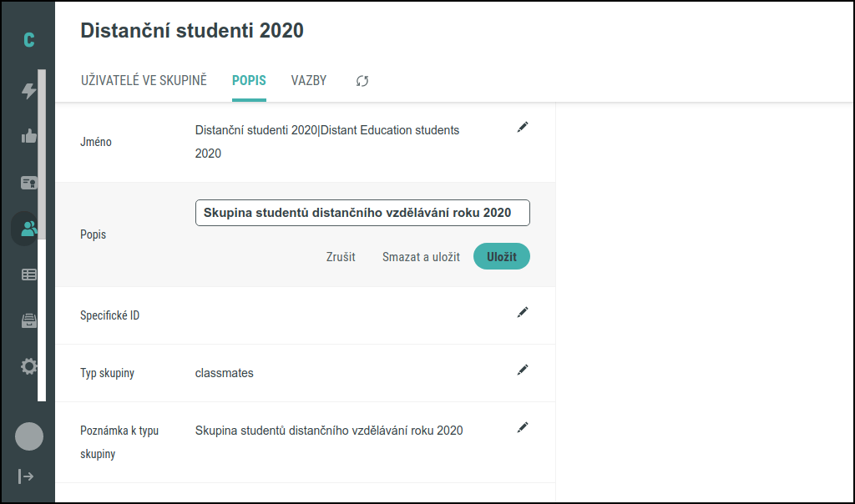The width and height of the screenshot is (855, 504).
Task: Open the VAZBY tab
Action: click(x=308, y=80)
